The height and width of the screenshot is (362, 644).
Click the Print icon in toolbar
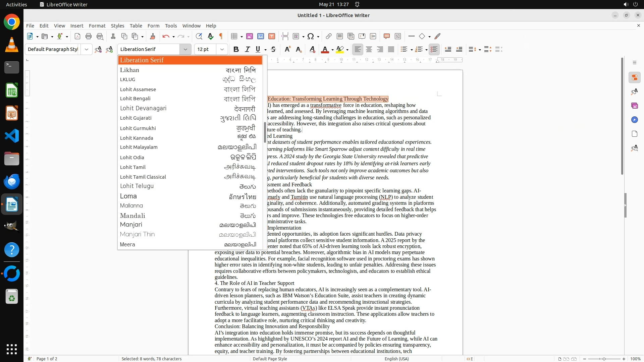click(89, 36)
